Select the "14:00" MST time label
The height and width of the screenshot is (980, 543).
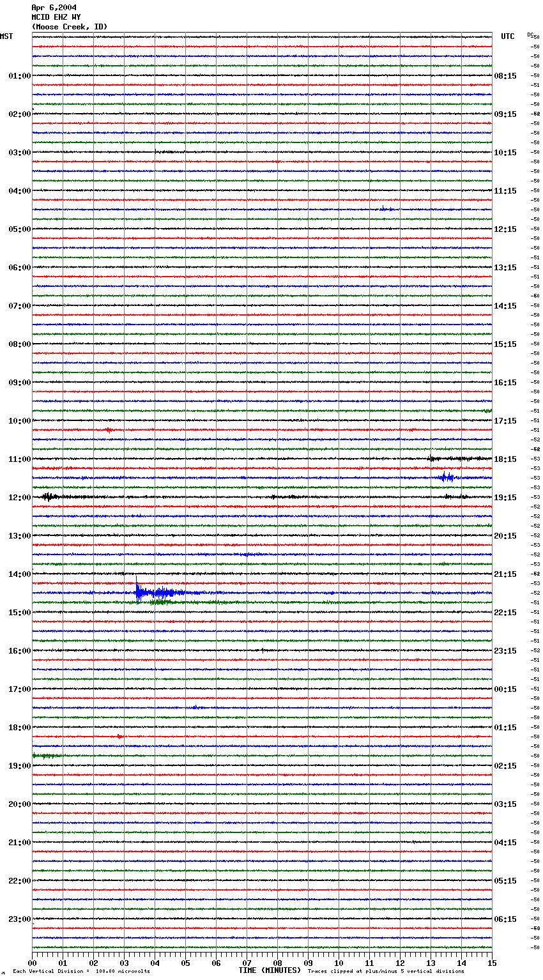(x=20, y=574)
